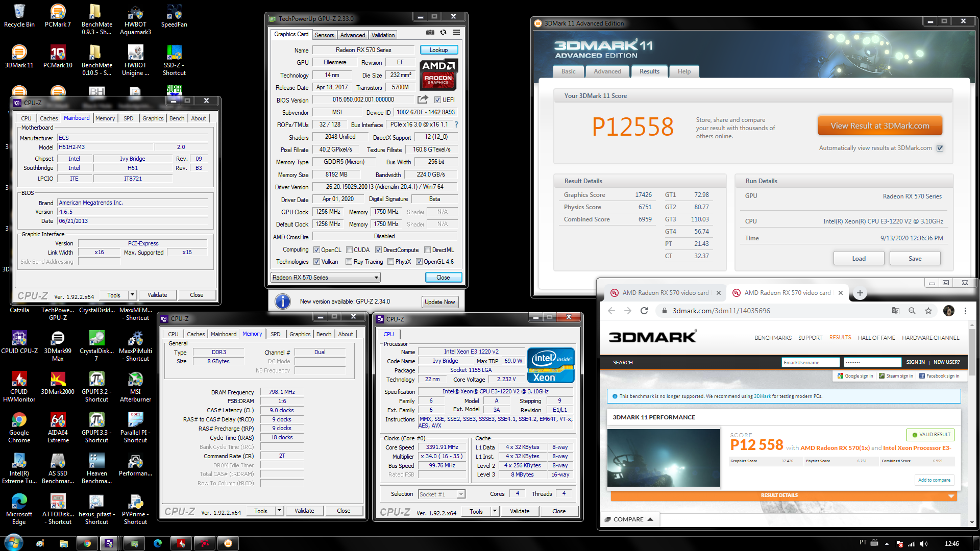Screen dimensions: 980x551
Task: Switch to GPU-Z Sensors tab
Action: pos(324,35)
